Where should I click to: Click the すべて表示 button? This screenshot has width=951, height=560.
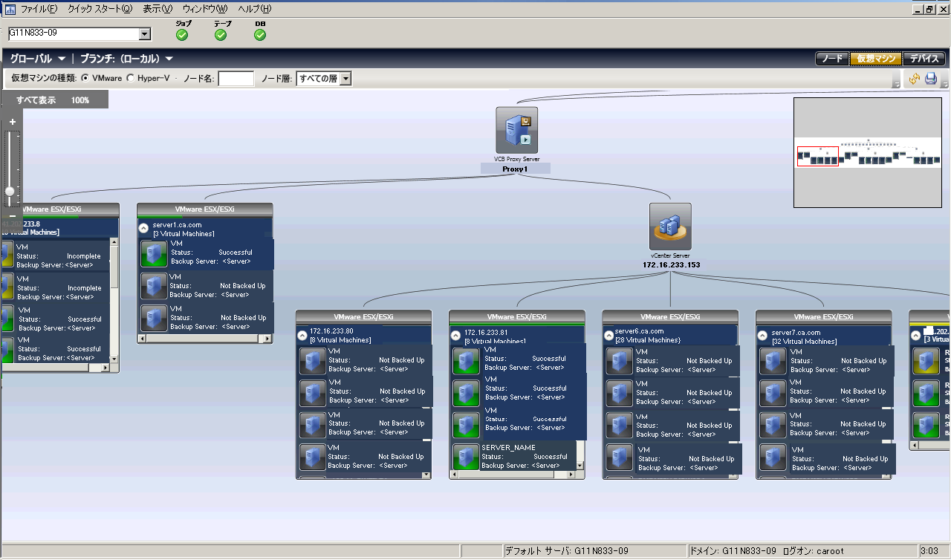click(36, 100)
